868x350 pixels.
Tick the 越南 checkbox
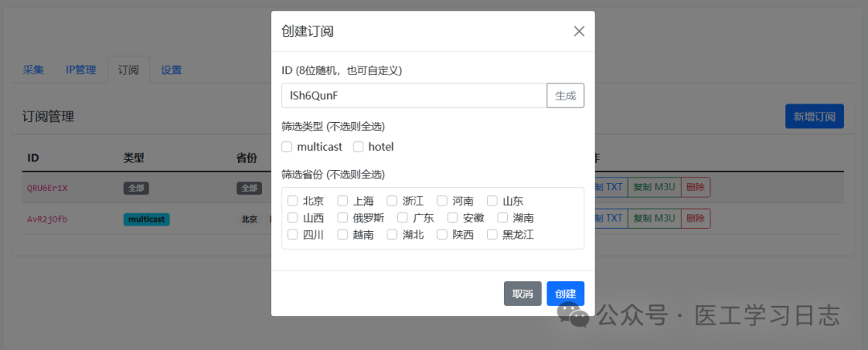(342, 234)
